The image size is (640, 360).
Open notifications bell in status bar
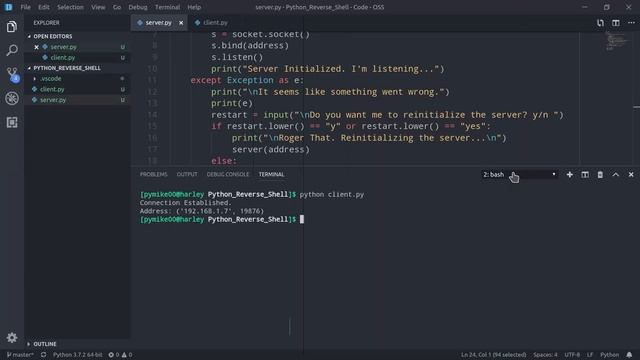point(629,355)
